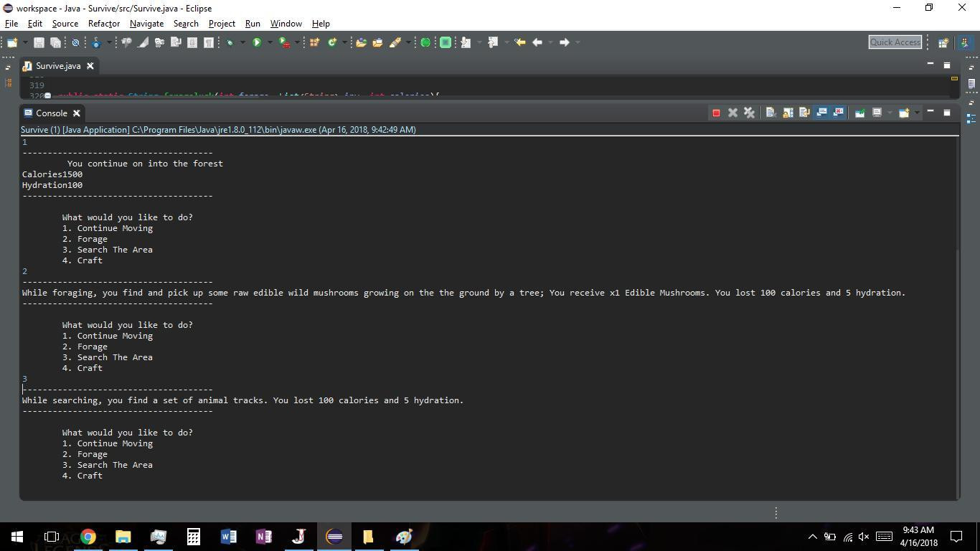Click the Open Type icon

pyautogui.click(x=361, y=42)
